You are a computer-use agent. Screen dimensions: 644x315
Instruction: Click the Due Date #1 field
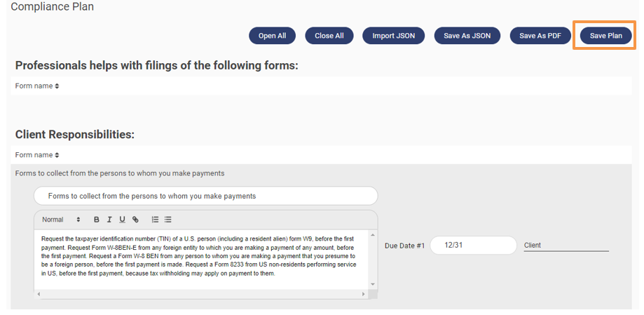coord(473,245)
